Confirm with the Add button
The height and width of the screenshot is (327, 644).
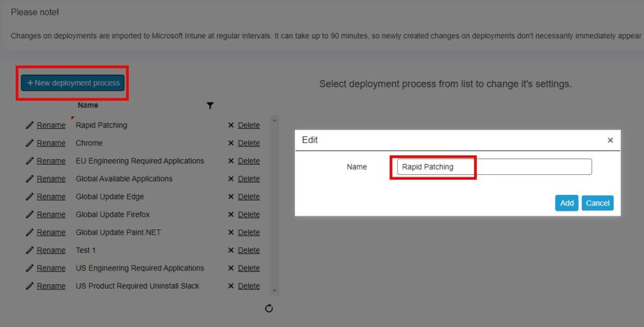coord(567,202)
